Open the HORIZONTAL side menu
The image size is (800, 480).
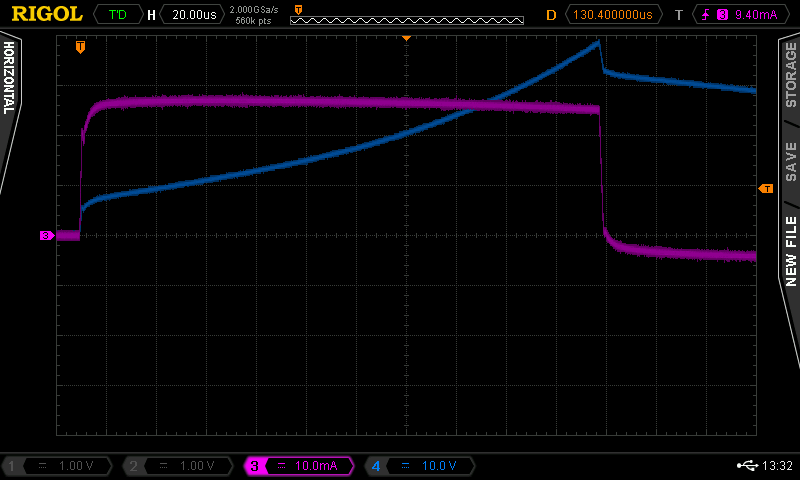point(10,78)
